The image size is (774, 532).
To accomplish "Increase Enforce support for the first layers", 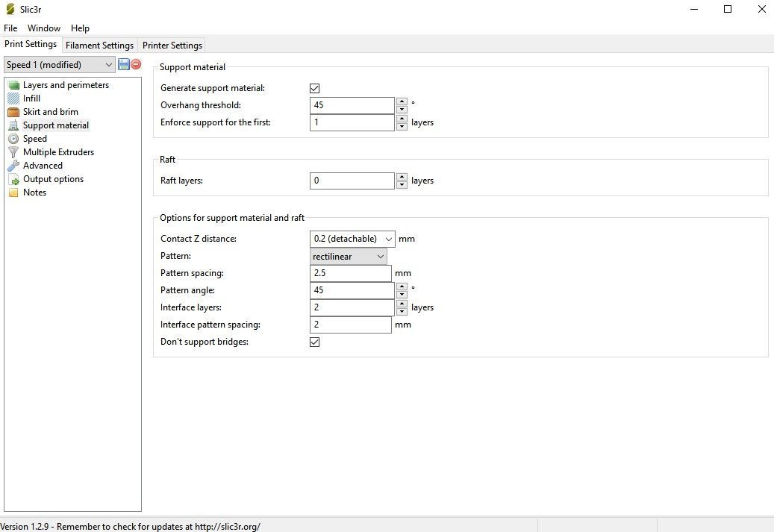I will coord(402,119).
